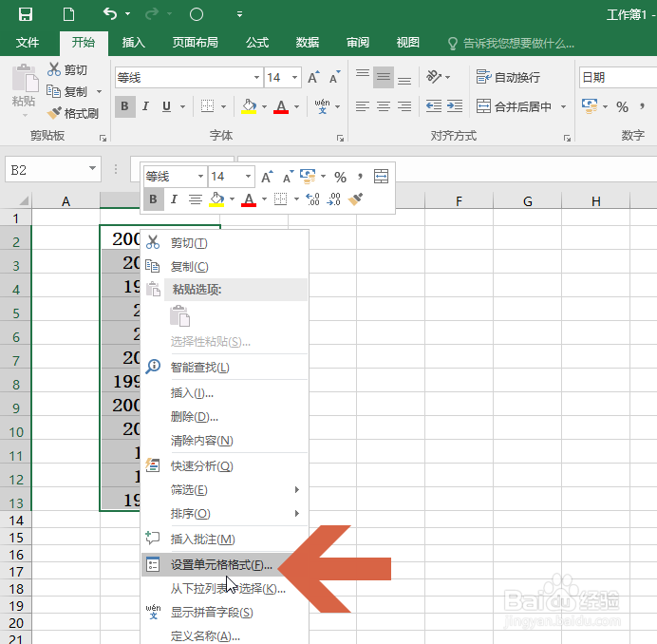Screen dimensions: 657x644
Task: Open the ribbon 复制 dropdown arrow
Action: tap(100, 91)
